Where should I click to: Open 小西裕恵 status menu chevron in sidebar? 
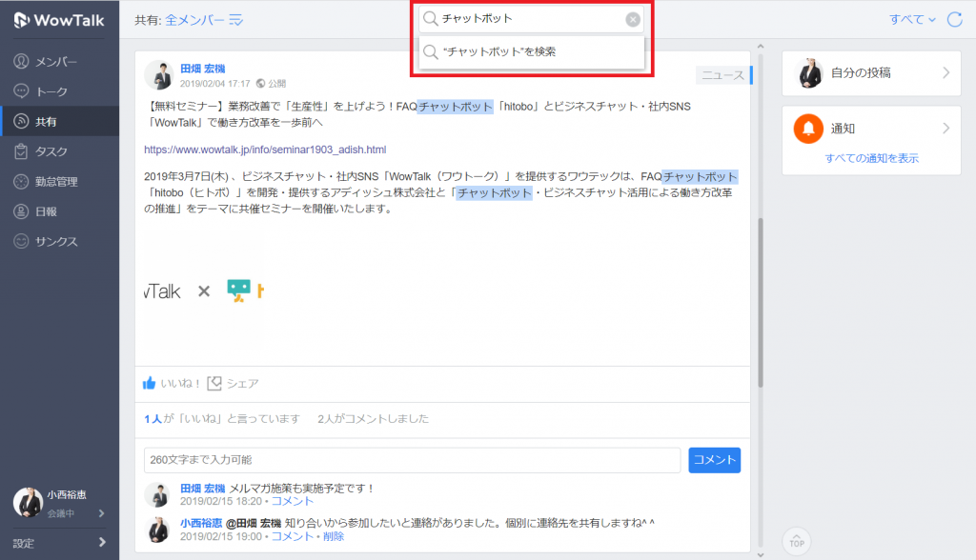coord(101,513)
